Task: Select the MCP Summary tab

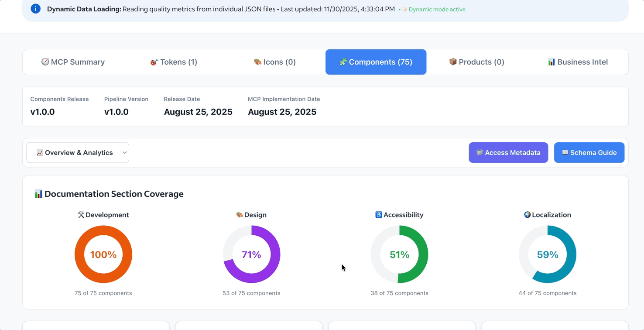Action: pyautogui.click(x=73, y=62)
